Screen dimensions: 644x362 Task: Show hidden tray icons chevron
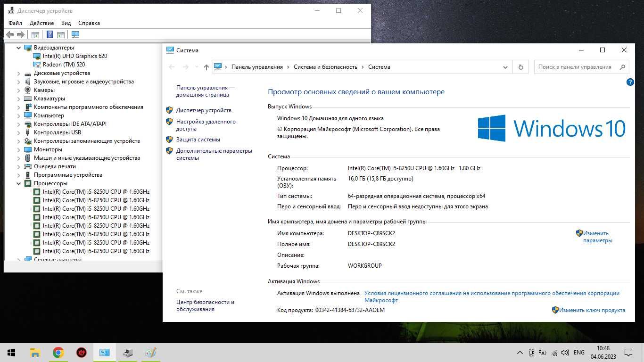point(520,353)
